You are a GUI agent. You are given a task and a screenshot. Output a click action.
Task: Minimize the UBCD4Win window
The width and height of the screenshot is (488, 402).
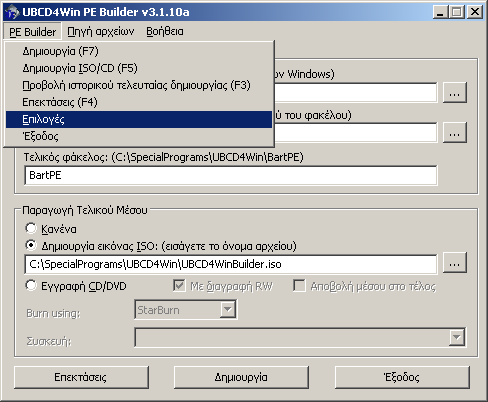click(441, 12)
